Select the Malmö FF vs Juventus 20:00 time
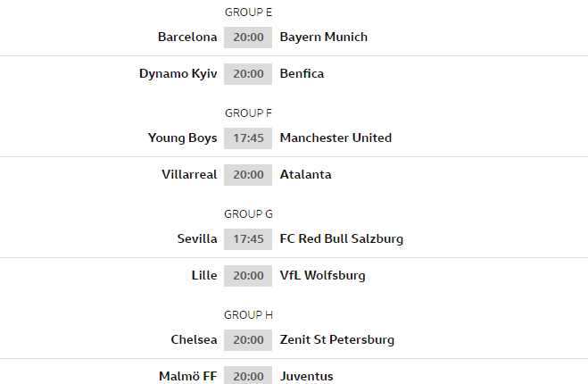Image resolution: width=588 pixels, height=384 pixels. pyautogui.click(x=248, y=376)
